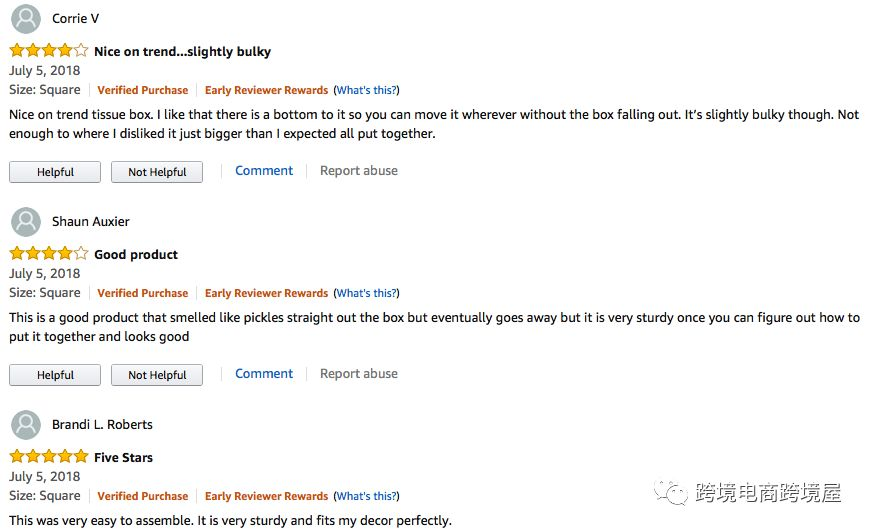The height and width of the screenshot is (531, 870).
Task: Mark Shaun Auxier's review as Helpful
Action: click(x=55, y=375)
